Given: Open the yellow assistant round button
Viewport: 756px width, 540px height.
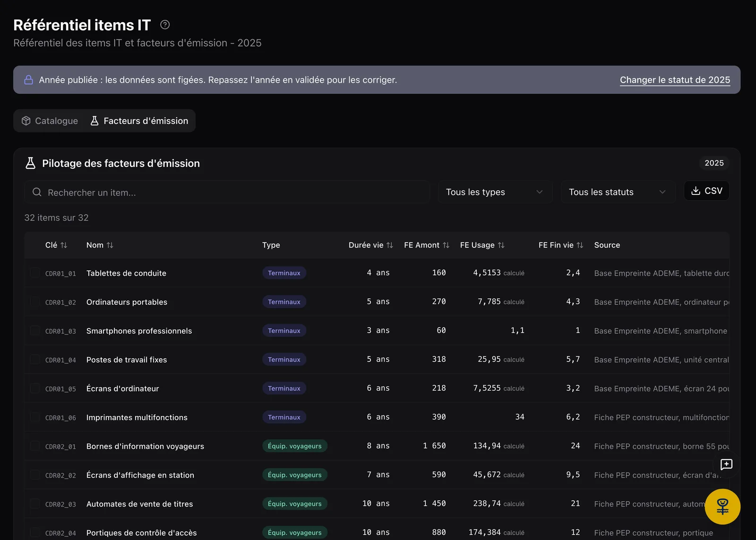Looking at the screenshot, I should [x=722, y=506].
